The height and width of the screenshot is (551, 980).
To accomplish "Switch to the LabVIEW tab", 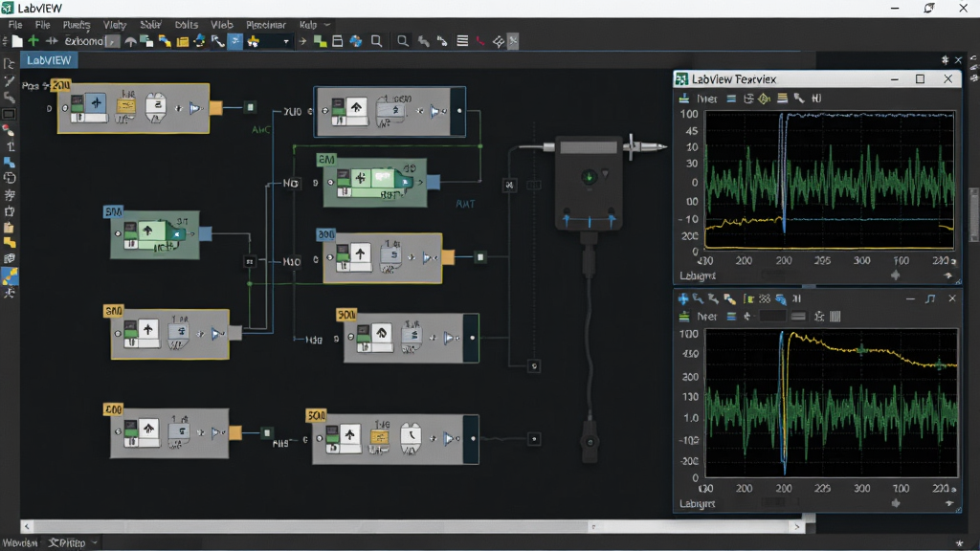I will 49,60.
